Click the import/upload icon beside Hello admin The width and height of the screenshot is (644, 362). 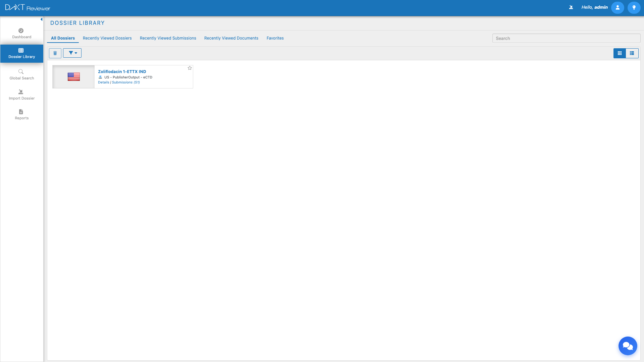pos(571,7)
